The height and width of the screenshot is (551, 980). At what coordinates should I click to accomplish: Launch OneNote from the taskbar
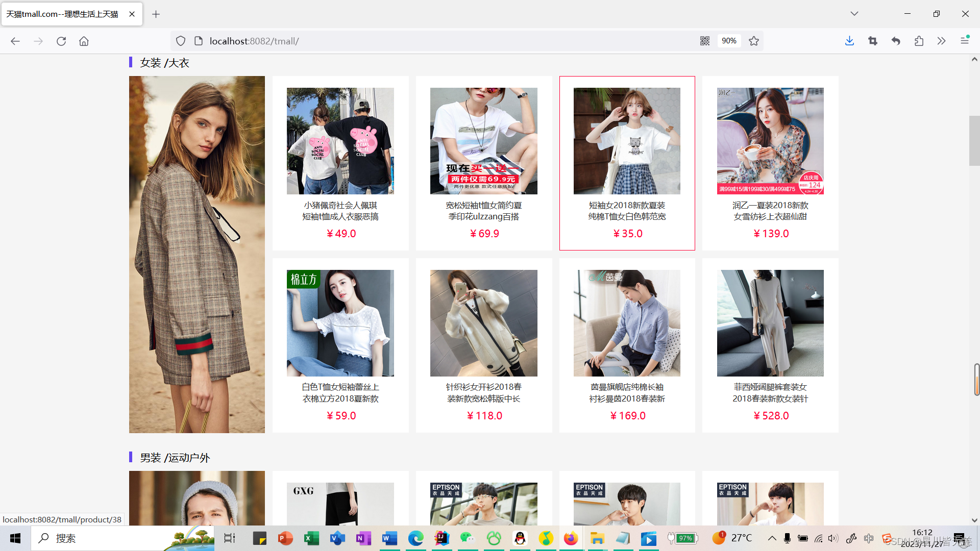click(x=363, y=538)
